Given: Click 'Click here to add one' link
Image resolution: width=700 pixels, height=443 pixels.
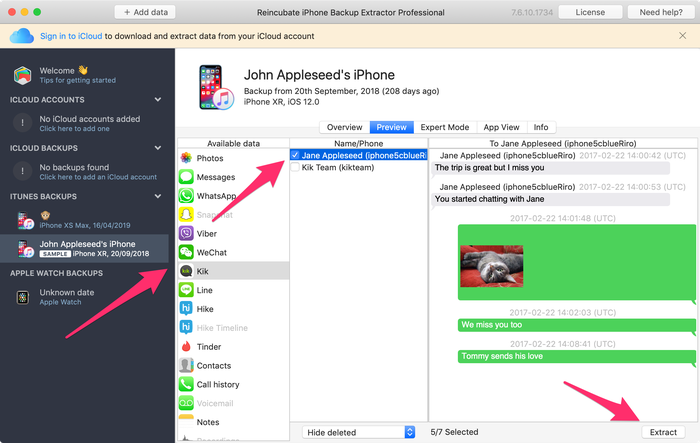Looking at the screenshot, I should [74, 129].
